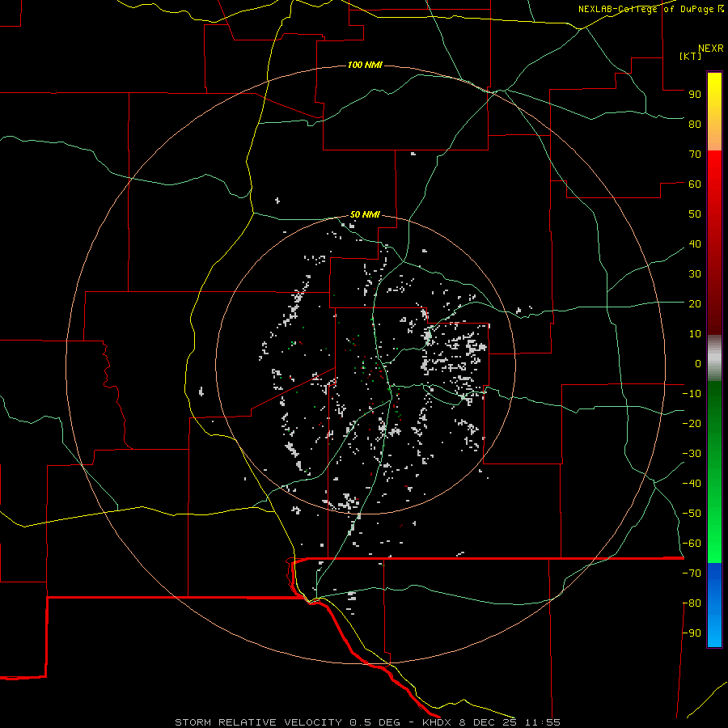Click the -60 knot scale label
The height and width of the screenshot is (728, 728).
(x=692, y=544)
